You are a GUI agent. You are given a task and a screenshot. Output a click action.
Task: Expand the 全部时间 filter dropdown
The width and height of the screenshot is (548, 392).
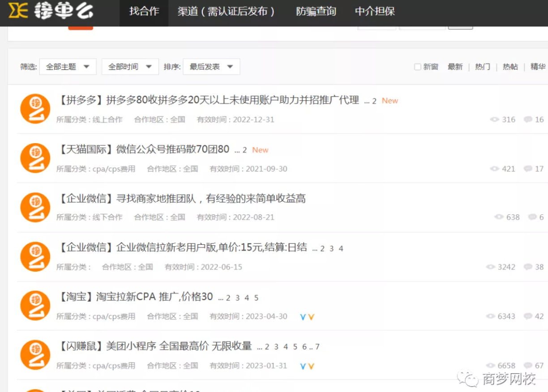pyautogui.click(x=130, y=67)
